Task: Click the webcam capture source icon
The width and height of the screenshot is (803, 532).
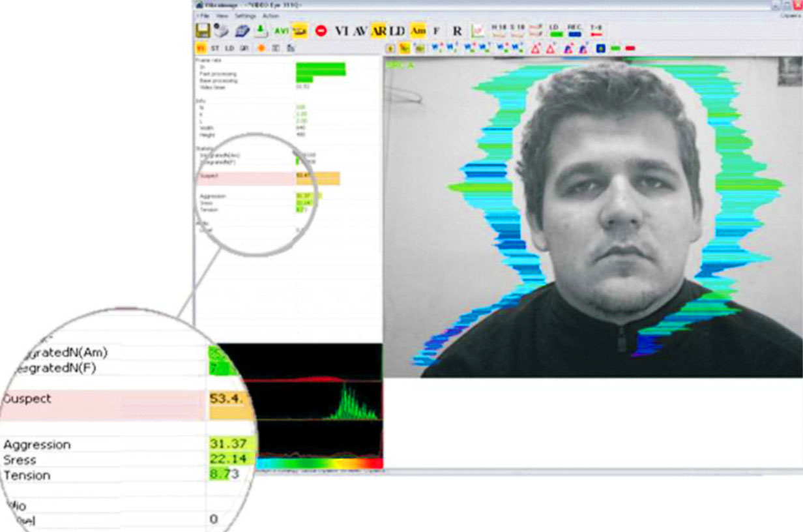Action: click(222, 31)
